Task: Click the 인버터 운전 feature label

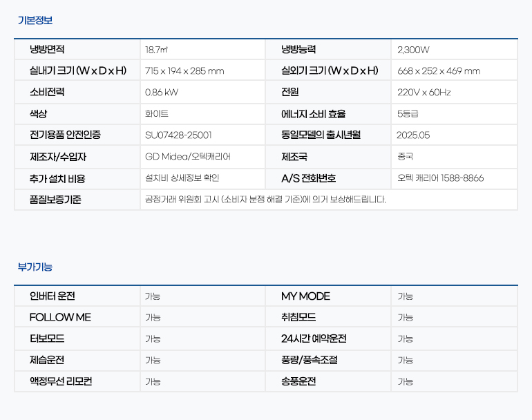Action: [52, 296]
